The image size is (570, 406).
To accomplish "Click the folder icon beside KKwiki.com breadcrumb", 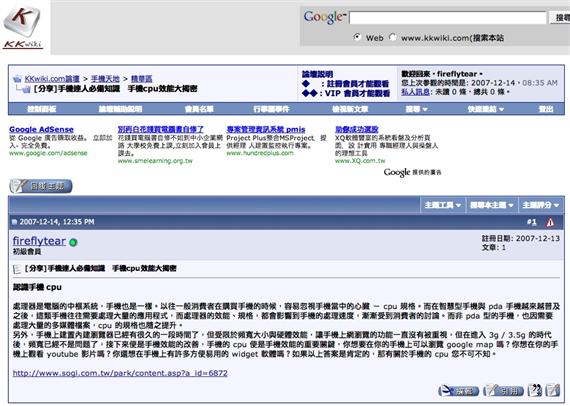I will (x=17, y=79).
